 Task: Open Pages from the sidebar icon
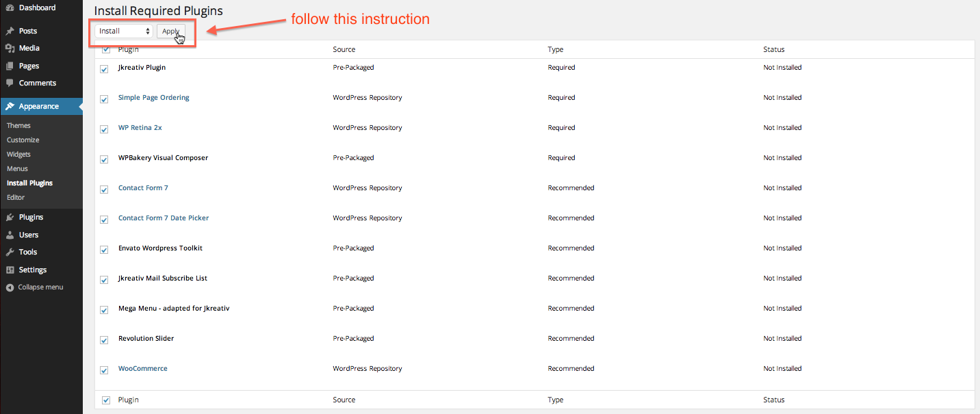[x=11, y=65]
